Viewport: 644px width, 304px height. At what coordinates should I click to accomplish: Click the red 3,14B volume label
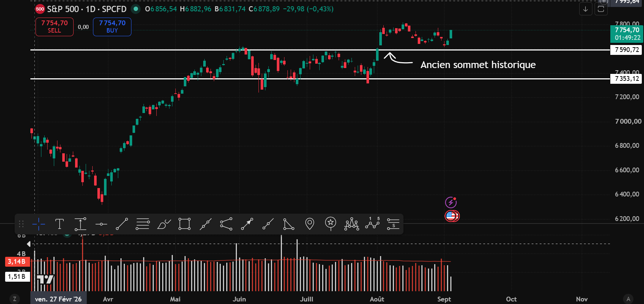coord(17,262)
